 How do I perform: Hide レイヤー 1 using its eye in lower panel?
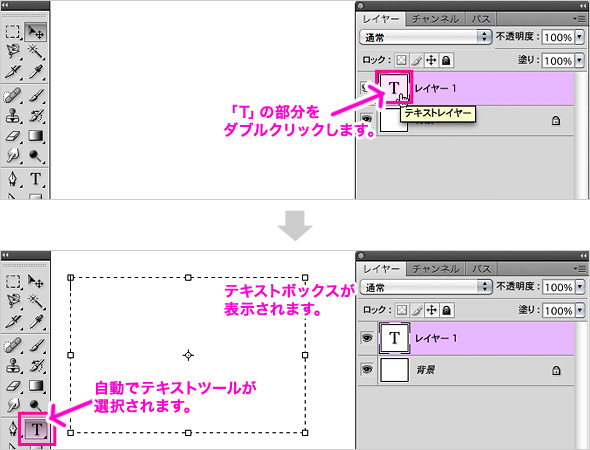(367, 338)
